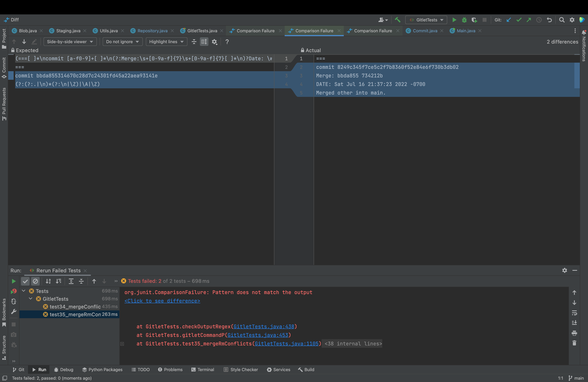This screenshot has width=588, height=382.
Task: Start debugging with the bug icon
Action: click(x=464, y=20)
